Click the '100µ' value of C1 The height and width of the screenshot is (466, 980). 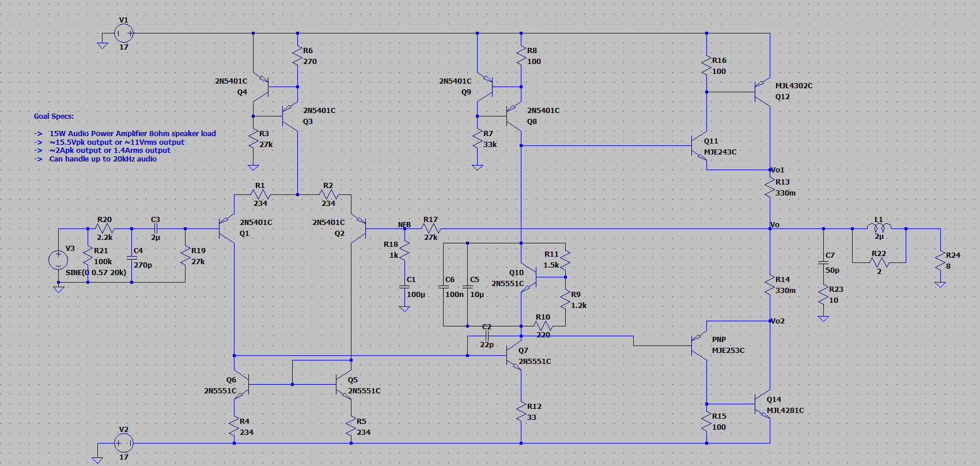pyautogui.click(x=416, y=295)
